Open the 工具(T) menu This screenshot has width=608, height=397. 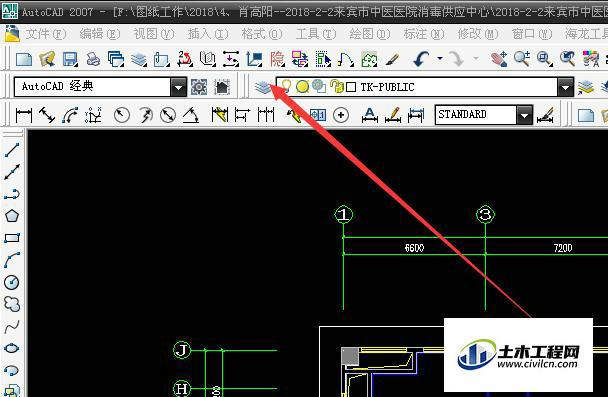pyautogui.click(x=316, y=34)
